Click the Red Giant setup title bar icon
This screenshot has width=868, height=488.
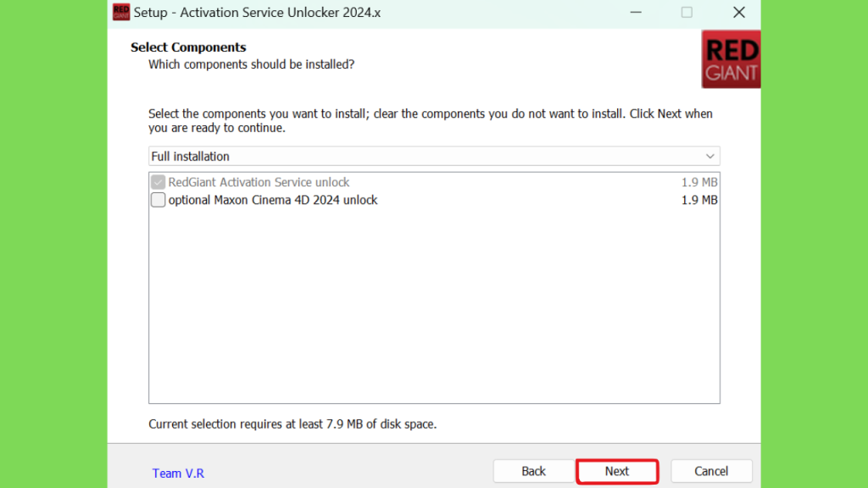121,12
